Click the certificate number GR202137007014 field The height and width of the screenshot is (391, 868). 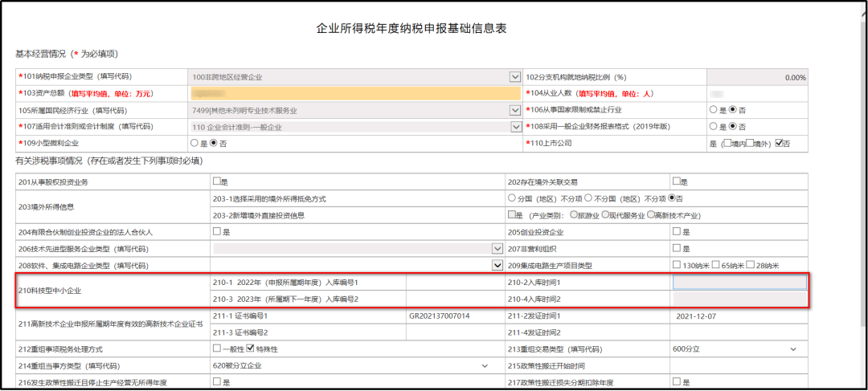pyautogui.click(x=454, y=316)
